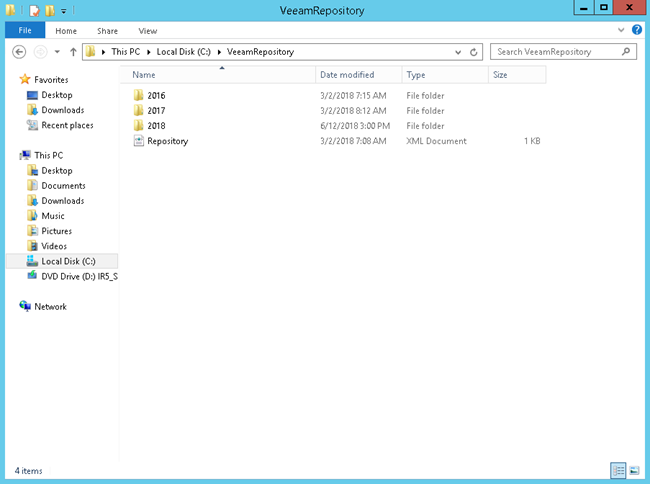Viewport: 650px width, 484px height.
Task: Click the Properties quick access icon
Action: [x=35, y=10]
